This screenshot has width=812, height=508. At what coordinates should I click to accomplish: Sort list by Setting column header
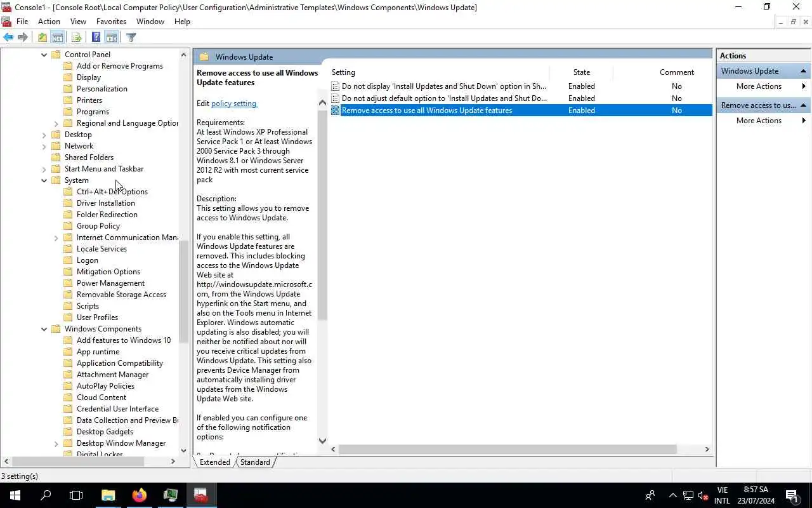tap(438, 72)
